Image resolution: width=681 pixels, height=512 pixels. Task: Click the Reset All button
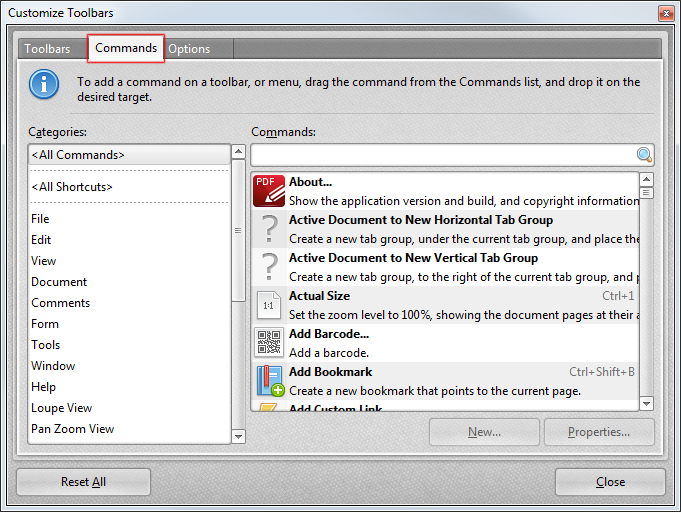[x=83, y=482]
